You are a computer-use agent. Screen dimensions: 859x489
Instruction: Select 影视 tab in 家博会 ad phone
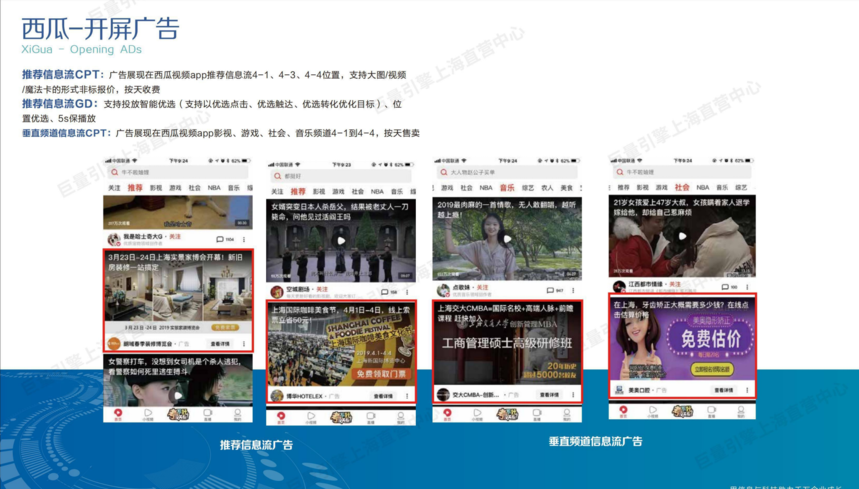(156, 188)
